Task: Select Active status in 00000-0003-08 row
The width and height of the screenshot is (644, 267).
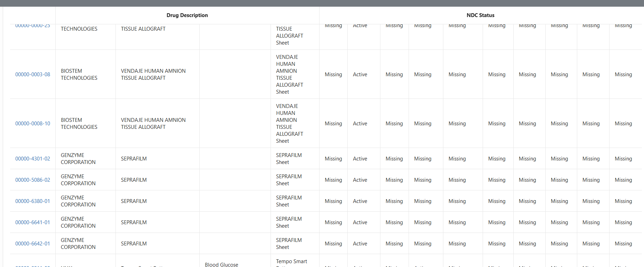Action: click(360, 74)
